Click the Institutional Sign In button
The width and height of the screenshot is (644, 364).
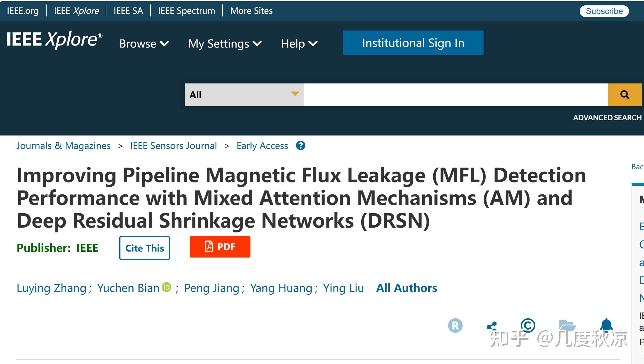tap(413, 42)
